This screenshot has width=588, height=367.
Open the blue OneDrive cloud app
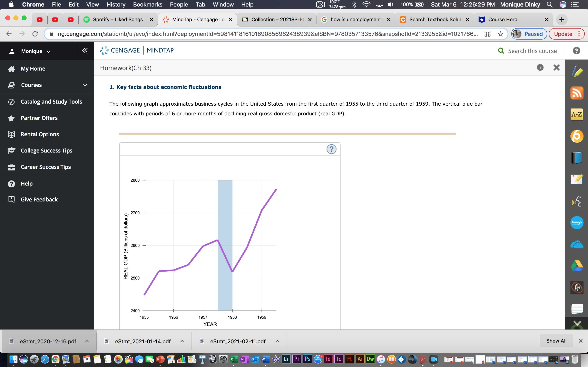[x=577, y=244]
